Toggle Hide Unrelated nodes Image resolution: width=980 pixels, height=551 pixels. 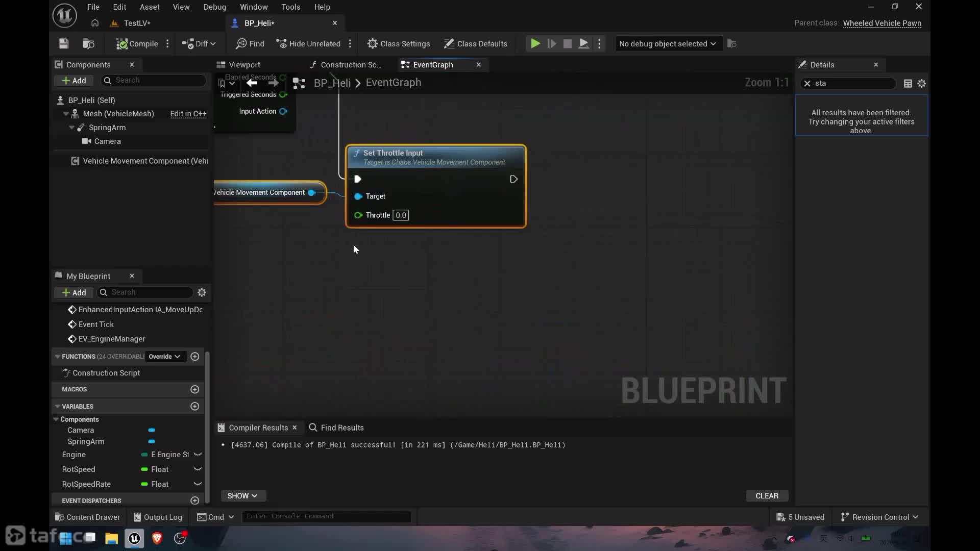(308, 44)
